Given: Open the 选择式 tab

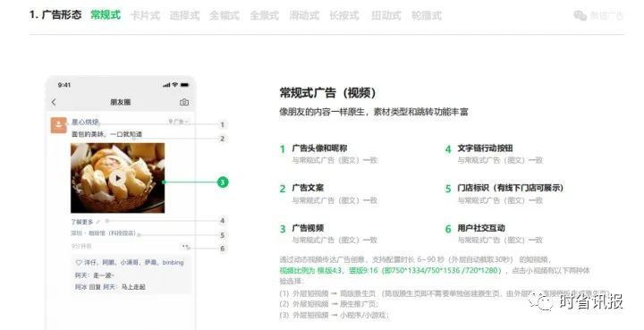Looking at the screenshot, I should pyautogui.click(x=184, y=15).
